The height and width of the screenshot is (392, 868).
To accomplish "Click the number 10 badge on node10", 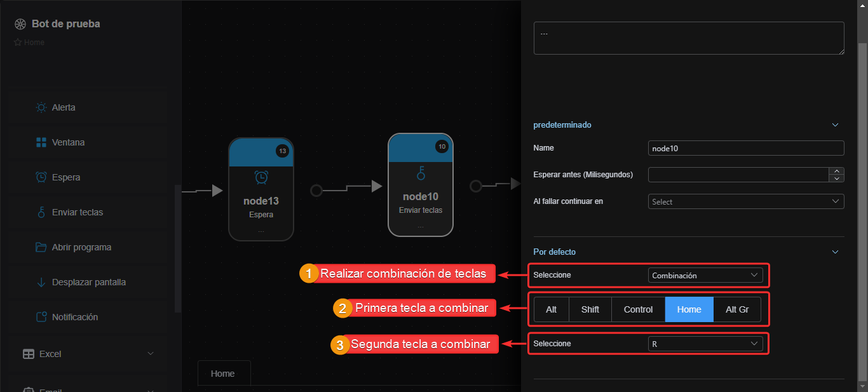I will point(442,147).
